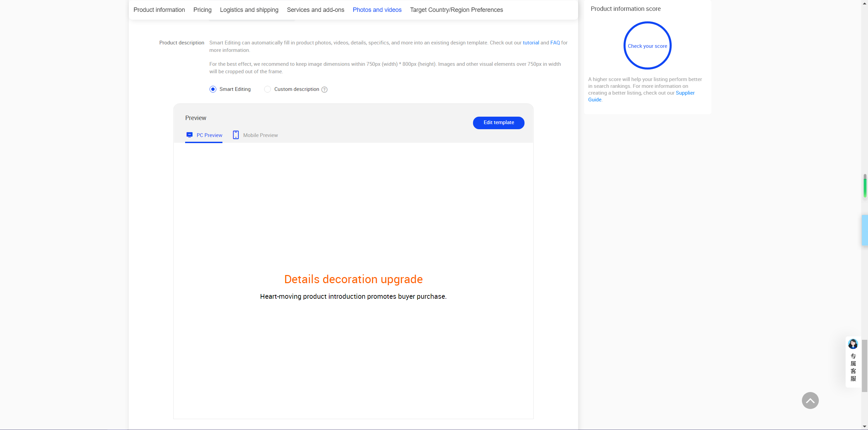
Task: Switch to the PC Preview tab
Action: (209, 135)
